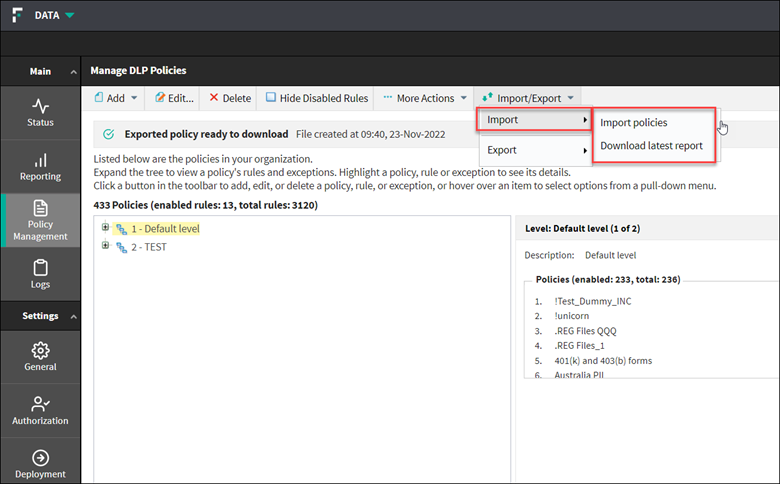Expand the '2 - TEST' tree node
Image resolution: width=780 pixels, height=484 pixels.
tap(104, 246)
